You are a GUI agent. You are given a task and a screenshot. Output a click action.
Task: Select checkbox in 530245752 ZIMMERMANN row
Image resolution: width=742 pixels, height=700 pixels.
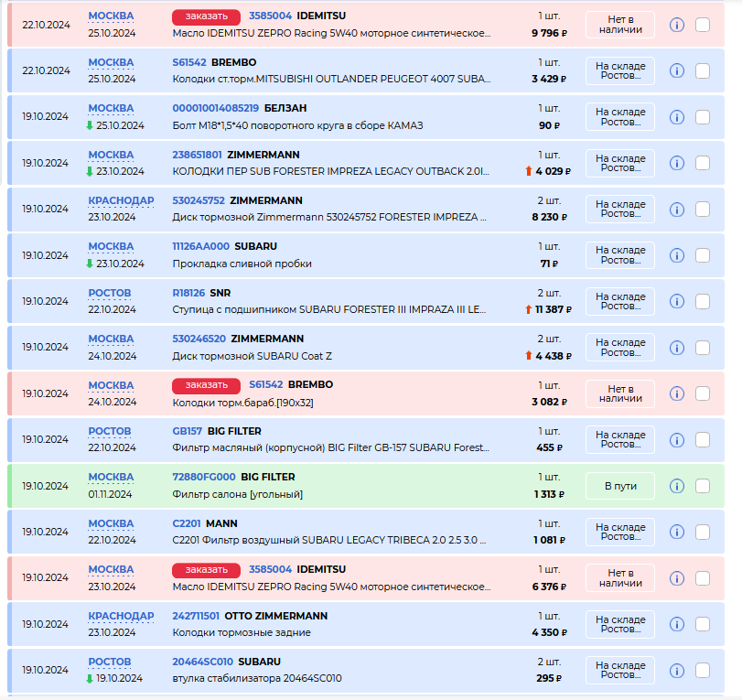[703, 210]
